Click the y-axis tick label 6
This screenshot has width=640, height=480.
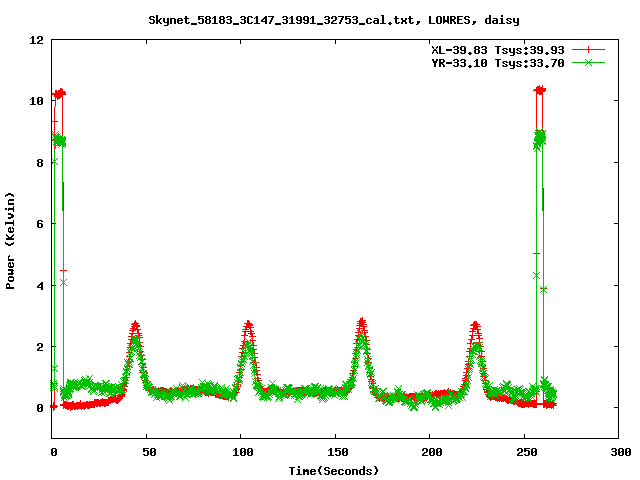(40, 224)
